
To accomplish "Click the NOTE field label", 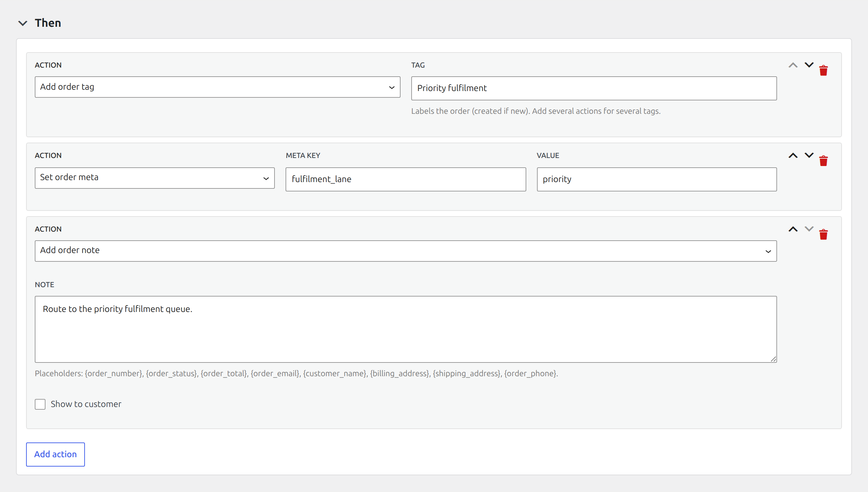I will click(x=44, y=284).
